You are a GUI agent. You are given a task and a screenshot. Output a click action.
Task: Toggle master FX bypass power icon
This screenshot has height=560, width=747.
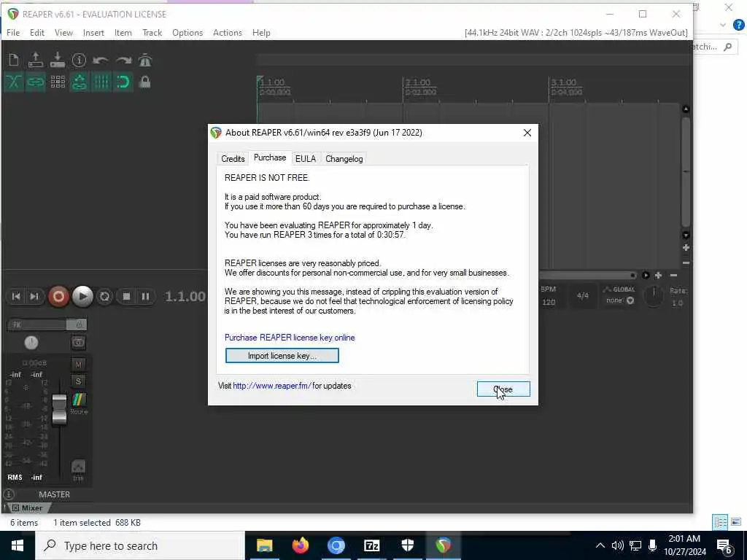[x=78, y=324]
